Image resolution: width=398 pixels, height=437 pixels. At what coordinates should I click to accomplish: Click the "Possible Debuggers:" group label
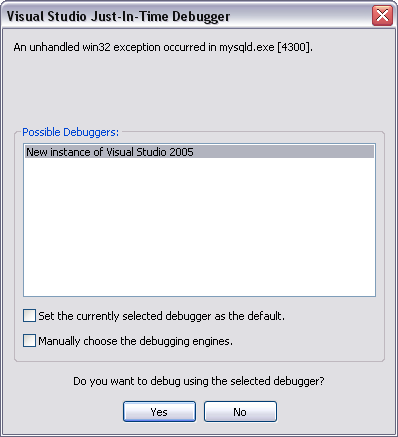click(71, 132)
